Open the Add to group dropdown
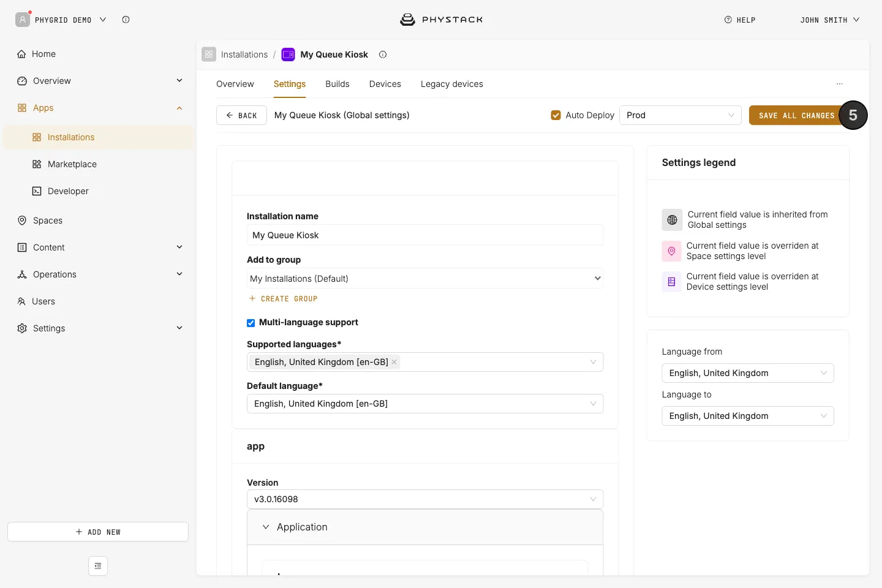The image size is (882, 588). point(425,278)
